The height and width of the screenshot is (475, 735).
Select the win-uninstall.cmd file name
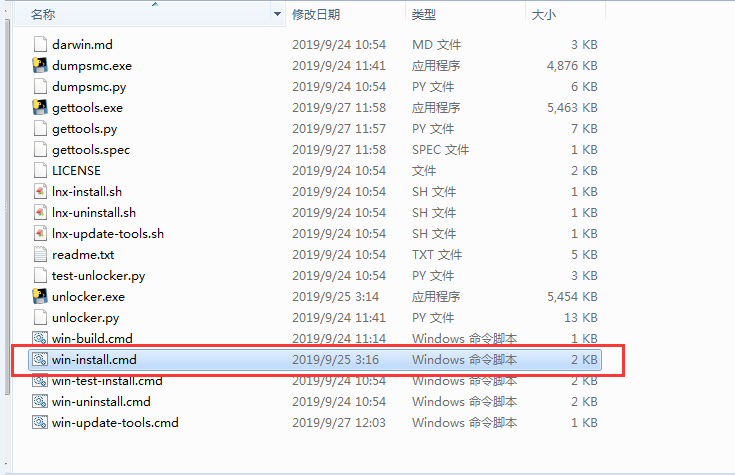101,402
